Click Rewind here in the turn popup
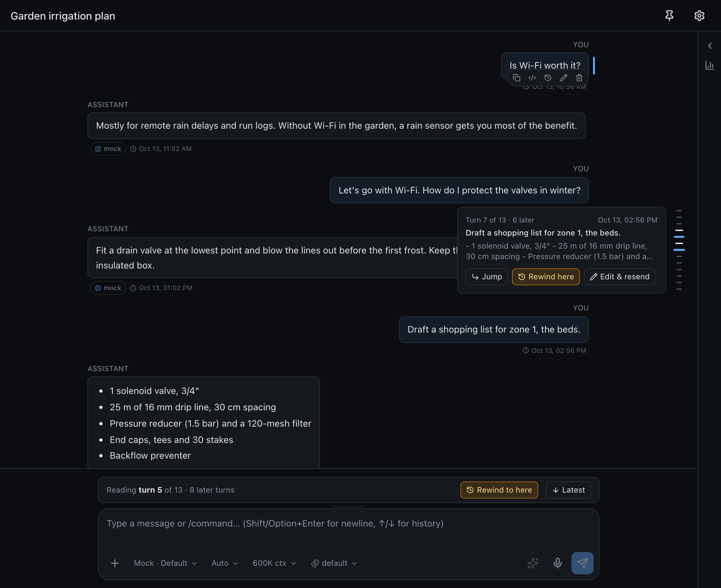The image size is (721, 588). tap(546, 277)
